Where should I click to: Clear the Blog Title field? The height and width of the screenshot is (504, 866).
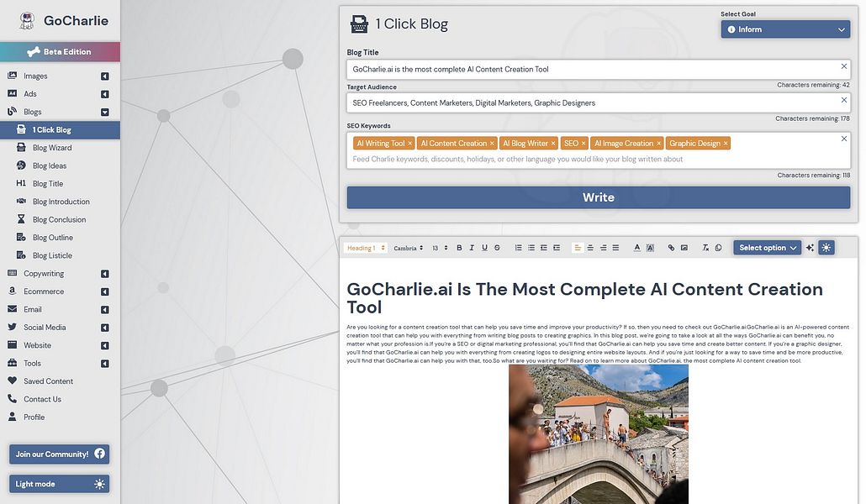pyautogui.click(x=844, y=66)
